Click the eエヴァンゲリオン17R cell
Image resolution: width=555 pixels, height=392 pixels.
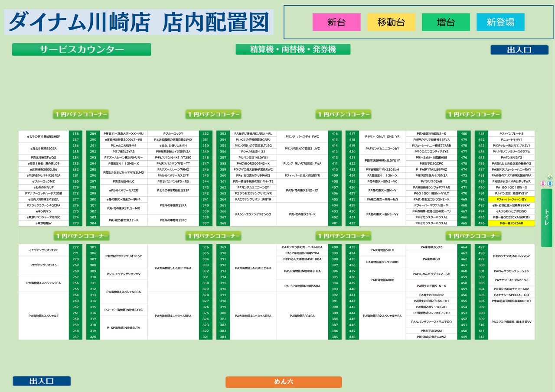(44, 250)
